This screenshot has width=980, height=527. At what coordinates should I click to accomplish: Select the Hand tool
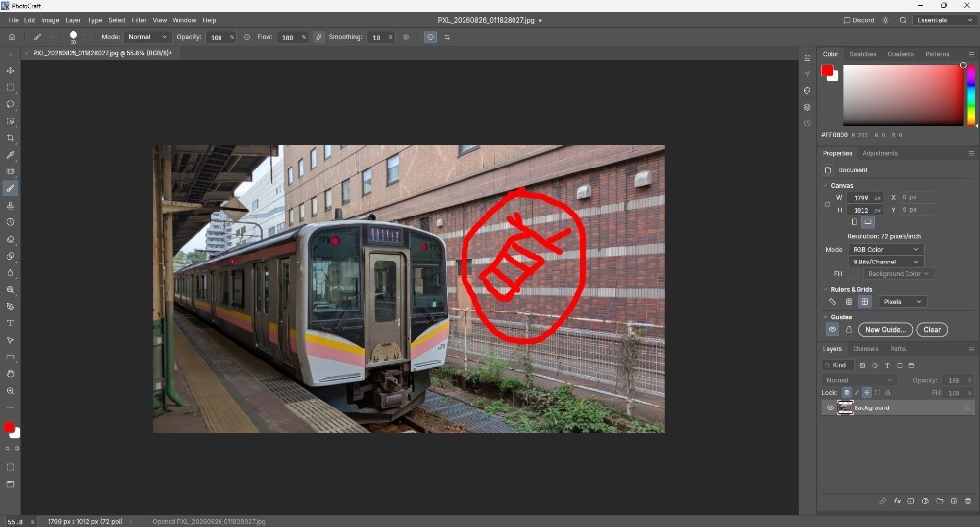coord(10,374)
